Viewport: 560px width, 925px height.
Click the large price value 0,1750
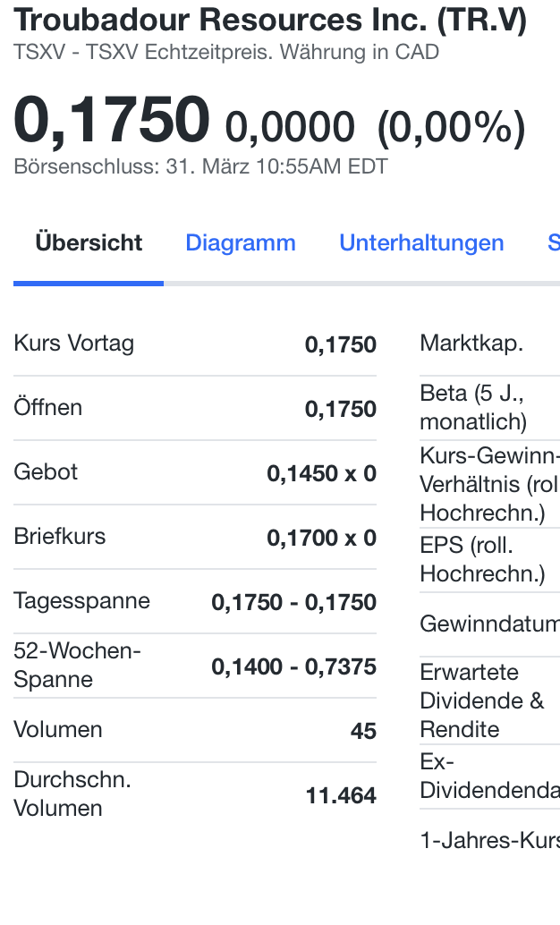tap(107, 119)
